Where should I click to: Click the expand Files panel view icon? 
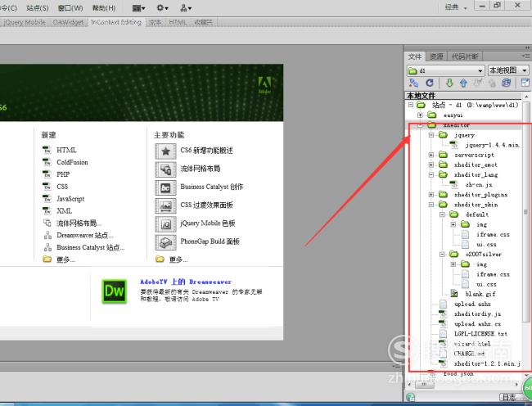click(525, 83)
